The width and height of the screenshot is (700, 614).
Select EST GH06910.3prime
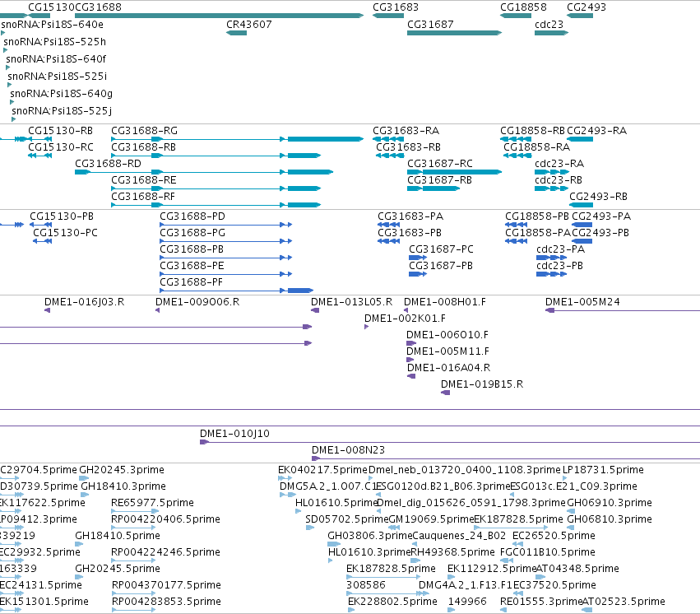click(572, 511)
